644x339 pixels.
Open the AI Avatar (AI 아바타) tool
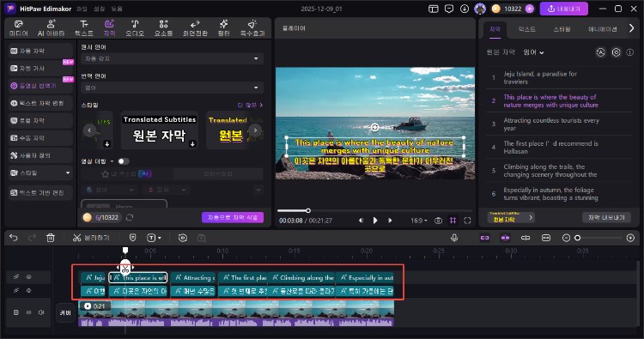(51, 28)
